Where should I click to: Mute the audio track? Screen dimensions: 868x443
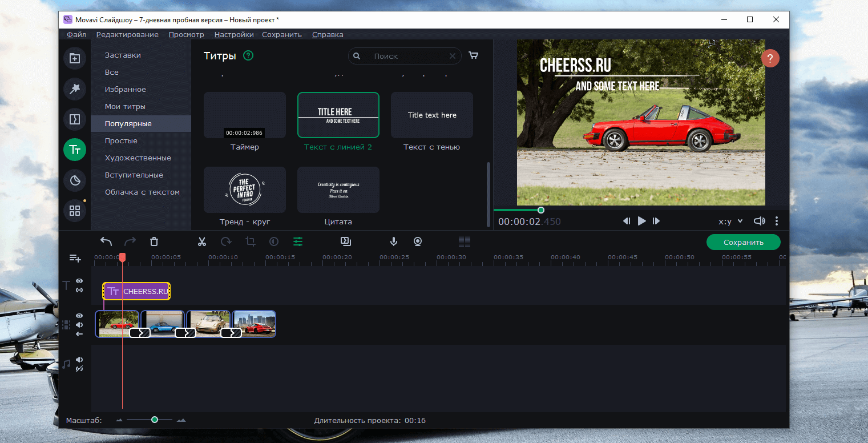coord(79,360)
